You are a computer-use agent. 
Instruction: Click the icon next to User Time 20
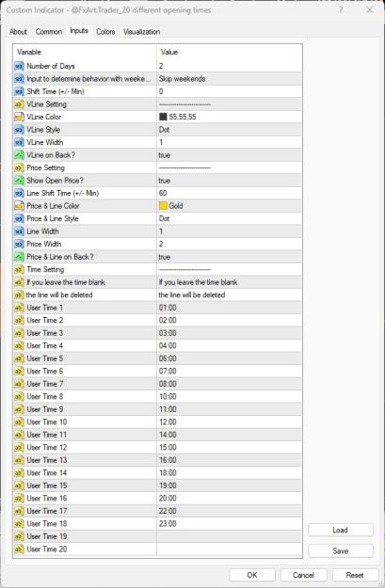(19, 549)
